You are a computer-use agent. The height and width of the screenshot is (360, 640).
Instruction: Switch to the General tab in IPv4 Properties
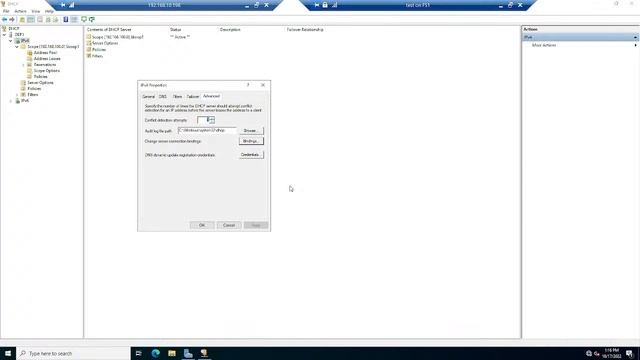(x=149, y=97)
